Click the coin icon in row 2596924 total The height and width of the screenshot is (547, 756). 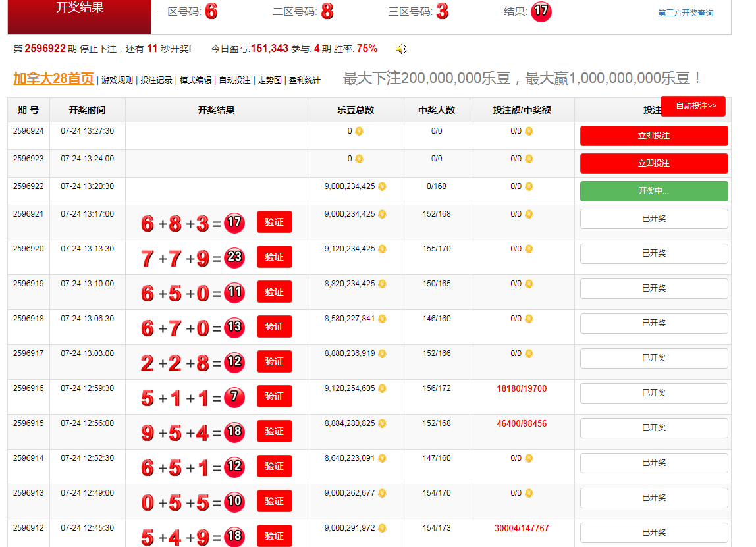pos(359,131)
